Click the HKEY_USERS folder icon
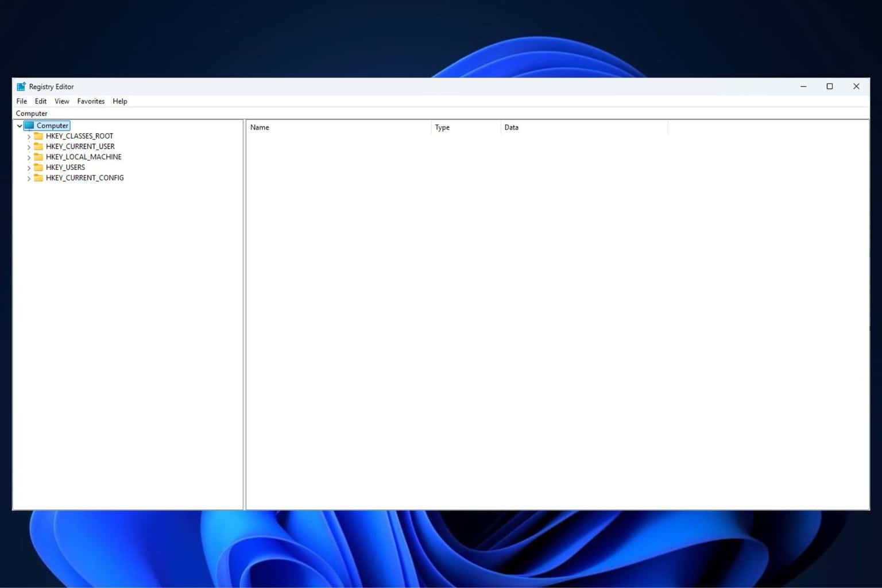This screenshot has width=882, height=588. tap(38, 167)
